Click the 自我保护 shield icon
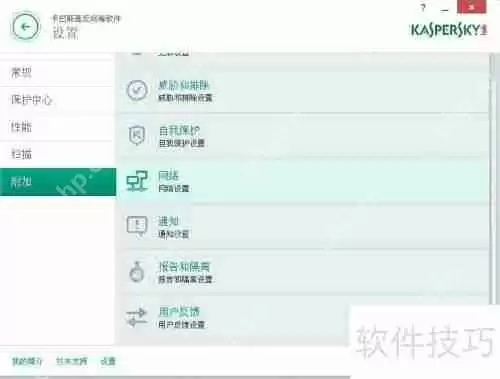 tap(137, 136)
